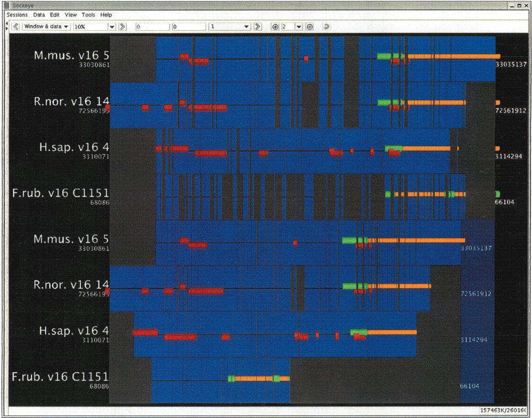Select the upper 'R.nor. v16 14' track label

click(71, 101)
